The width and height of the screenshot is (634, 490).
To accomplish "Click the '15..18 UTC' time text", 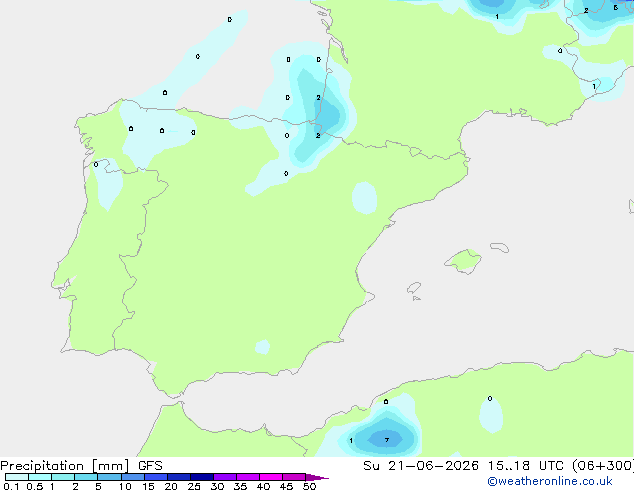I will tap(525, 466).
